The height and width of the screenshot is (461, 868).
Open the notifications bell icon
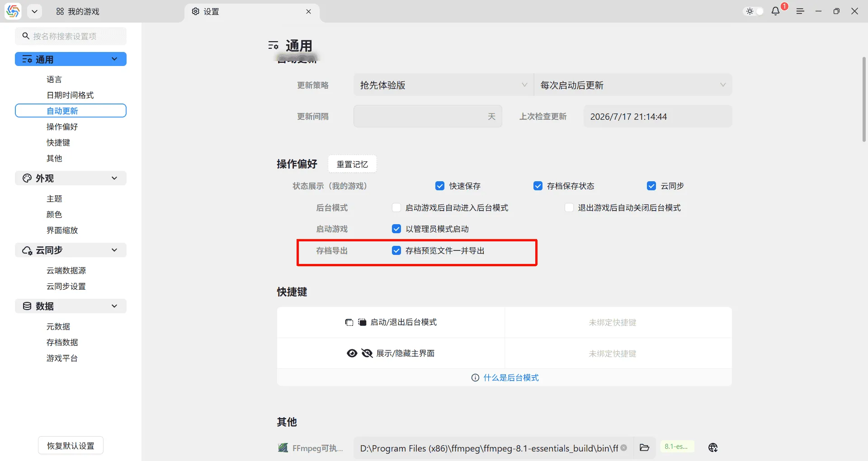tap(776, 11)
